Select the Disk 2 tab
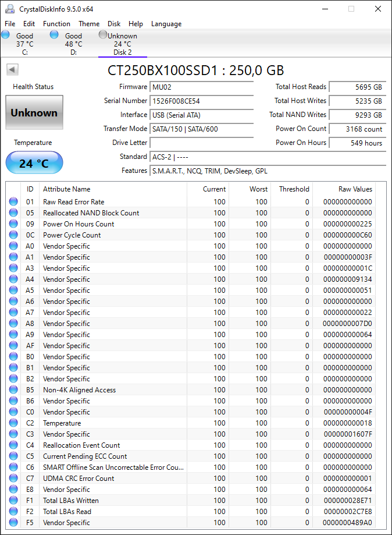Image resolution: width=392 pixels, height=535 pixels. pos(123,44)
